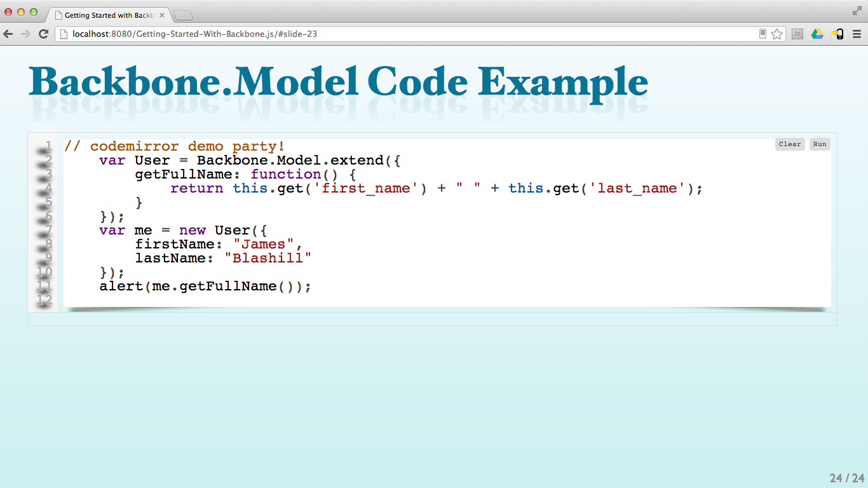Click the mobile device icon in address bar

coord(763,34)
